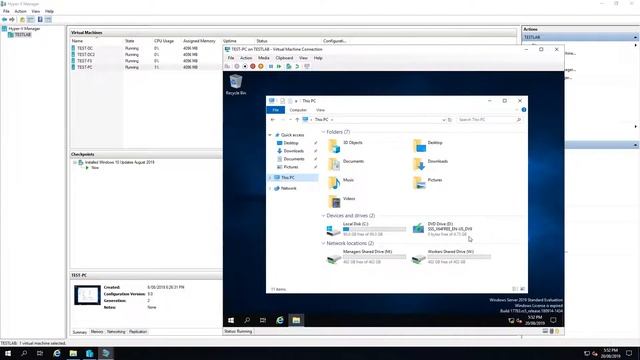Open Recycle Bin on the guest desktop

pyautogui.click(x=236, y=84)
